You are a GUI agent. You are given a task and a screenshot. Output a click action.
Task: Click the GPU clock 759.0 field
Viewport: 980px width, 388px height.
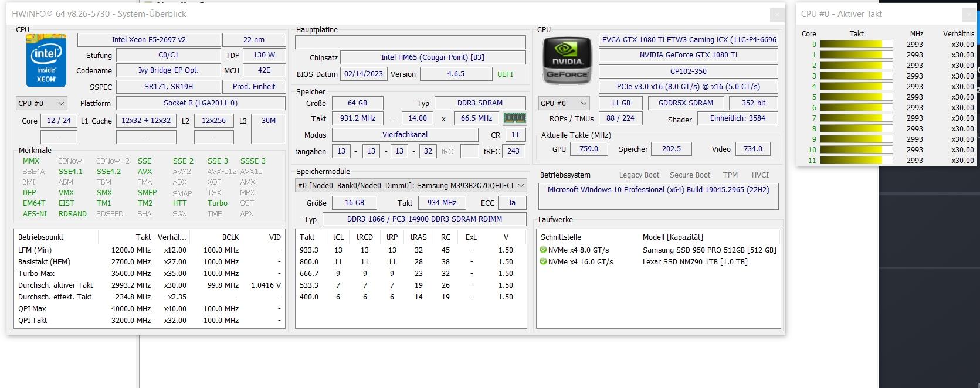[589, 149]
